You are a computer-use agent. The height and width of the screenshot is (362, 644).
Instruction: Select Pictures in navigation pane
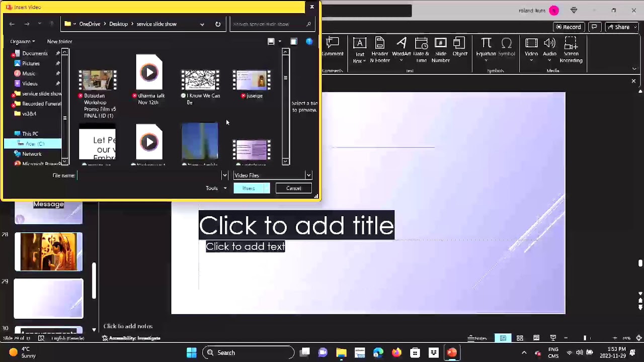point(31,63)
